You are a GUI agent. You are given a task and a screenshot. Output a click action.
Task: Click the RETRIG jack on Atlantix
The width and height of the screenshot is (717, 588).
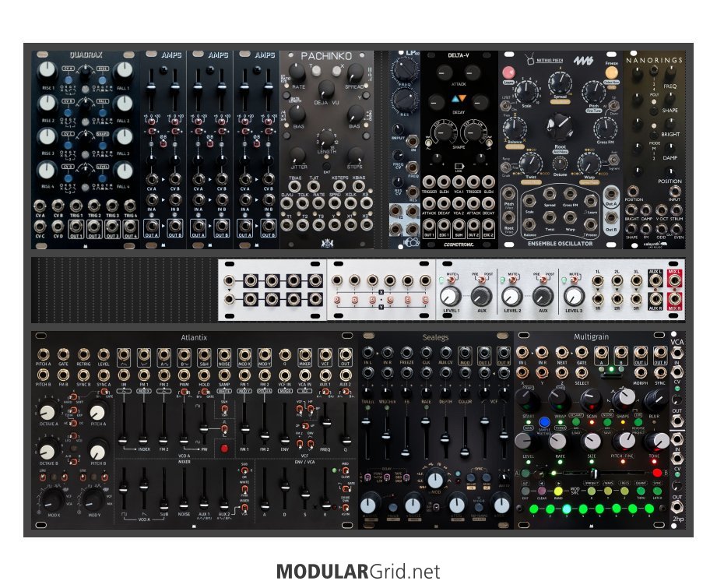click(x=83, y=354)
